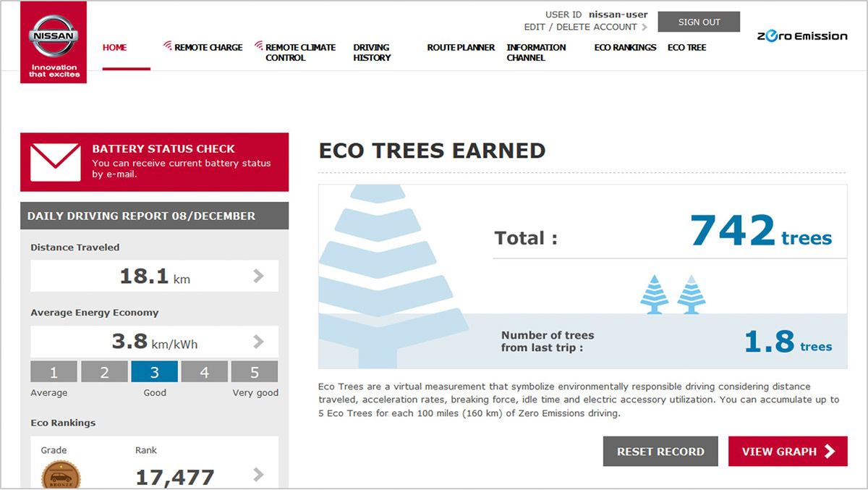Click the View Graph button
The width and height of the screenshot is (868, 490).
click(x=787, y=452)
